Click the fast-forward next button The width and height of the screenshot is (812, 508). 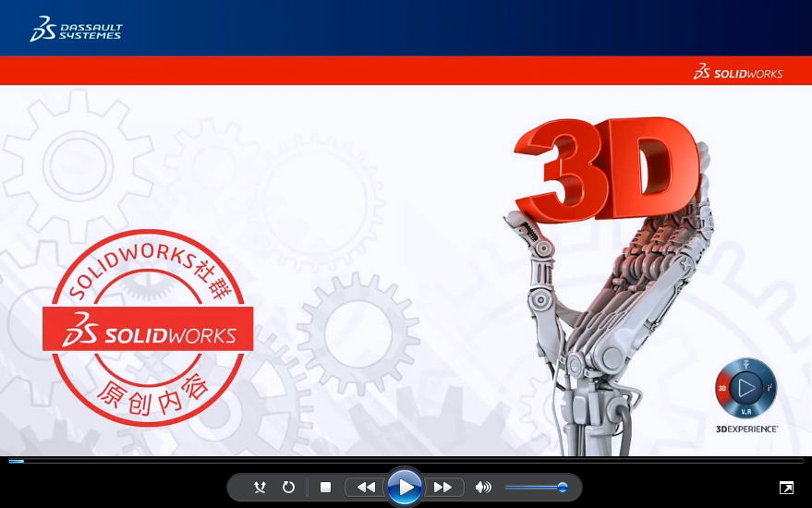tap(442, 488)
